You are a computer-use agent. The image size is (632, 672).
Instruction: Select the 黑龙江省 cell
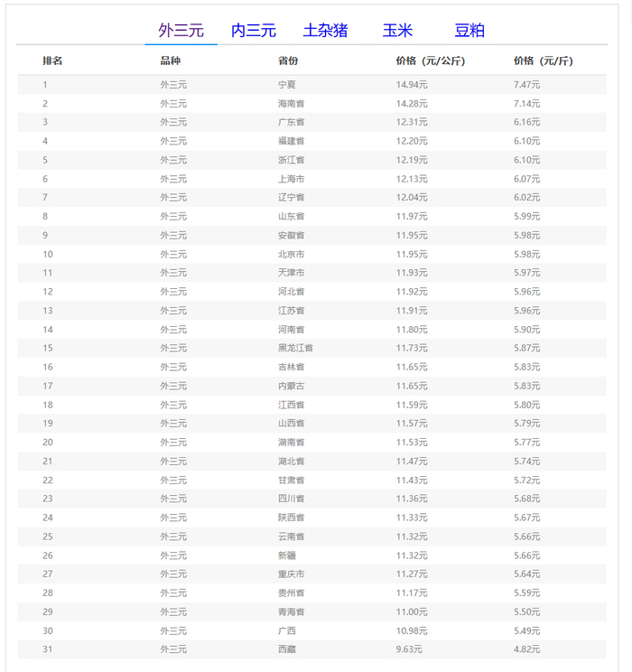tap(295, 348)
